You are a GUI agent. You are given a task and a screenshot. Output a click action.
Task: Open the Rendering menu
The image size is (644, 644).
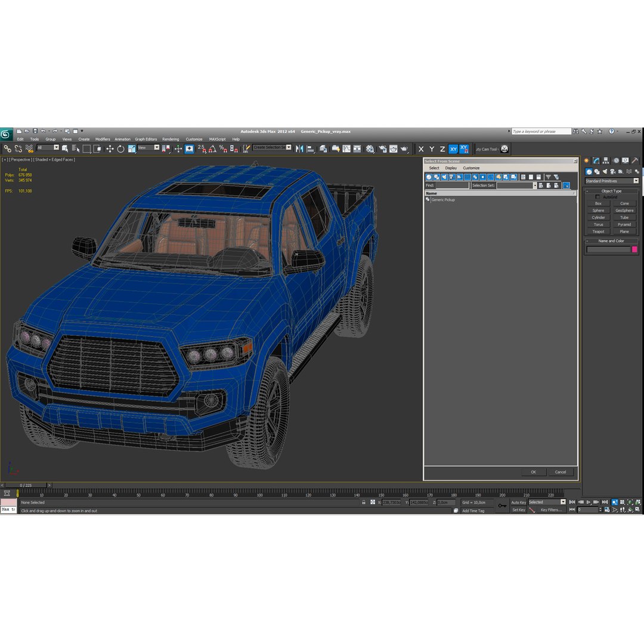coord(171,139)
